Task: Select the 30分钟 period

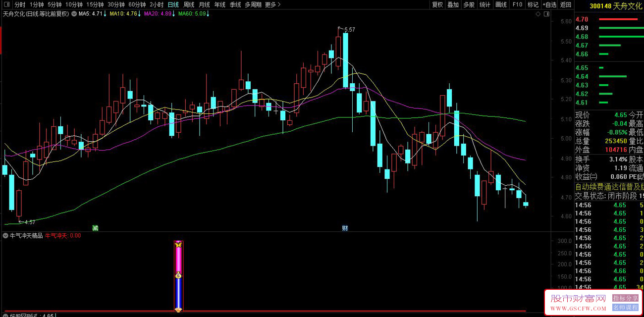Action: tap(116, 4)
